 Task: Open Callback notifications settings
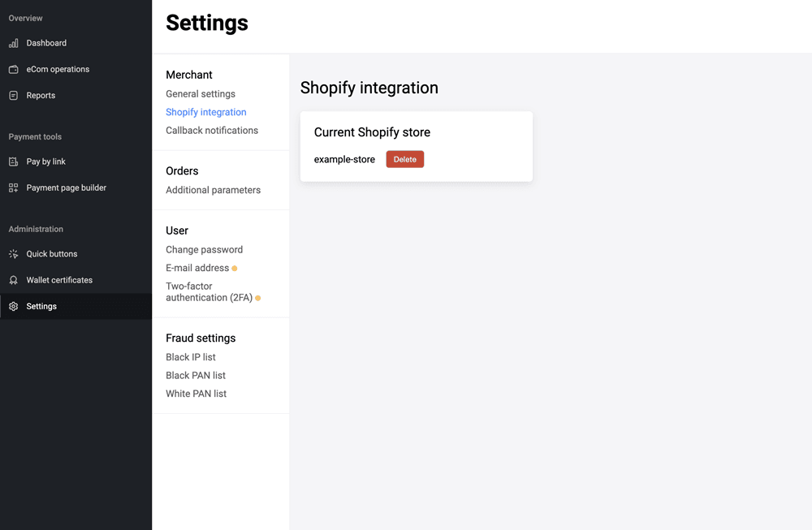point(212,131)
